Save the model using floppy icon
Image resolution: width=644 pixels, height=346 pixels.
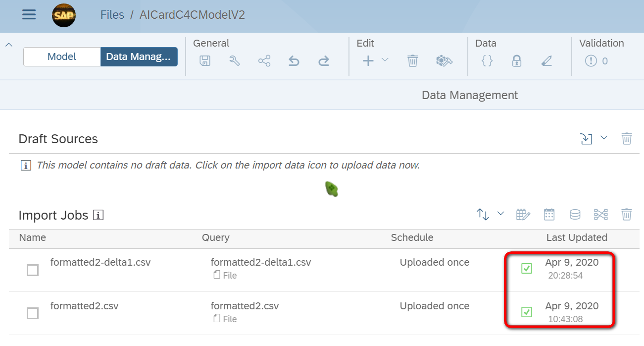205,61
